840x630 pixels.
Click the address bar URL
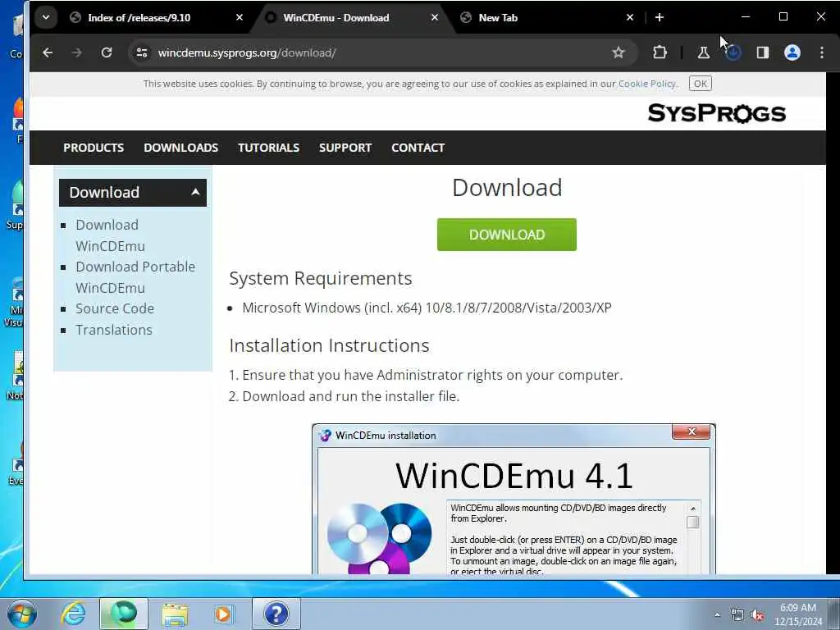click(x=247, y=52)
